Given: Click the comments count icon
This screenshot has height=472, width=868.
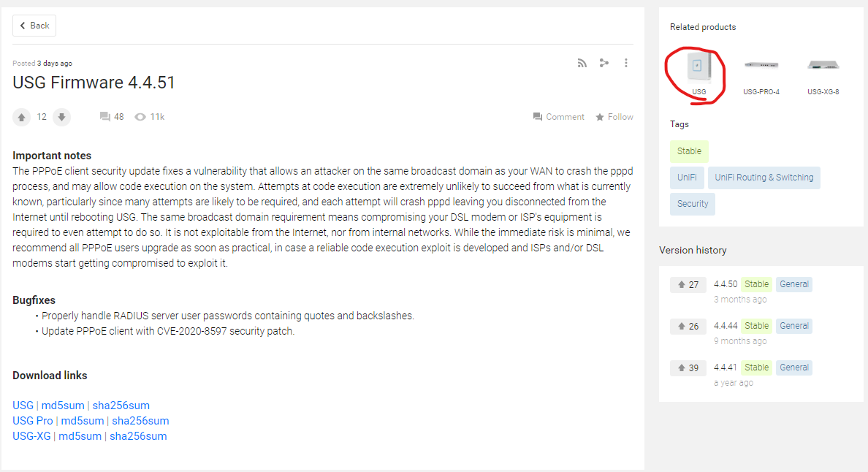Looking at the screenshot, I should (105, 117).
